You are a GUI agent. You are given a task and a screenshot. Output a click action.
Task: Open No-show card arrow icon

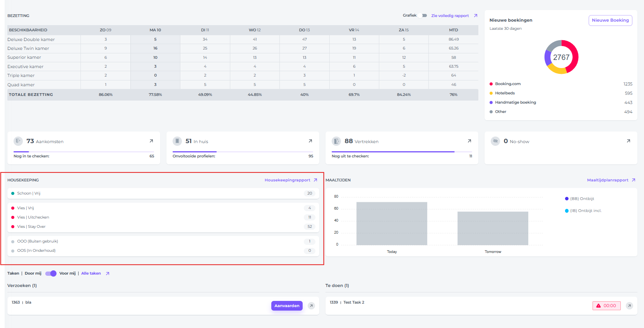click(x=629, y=141)
